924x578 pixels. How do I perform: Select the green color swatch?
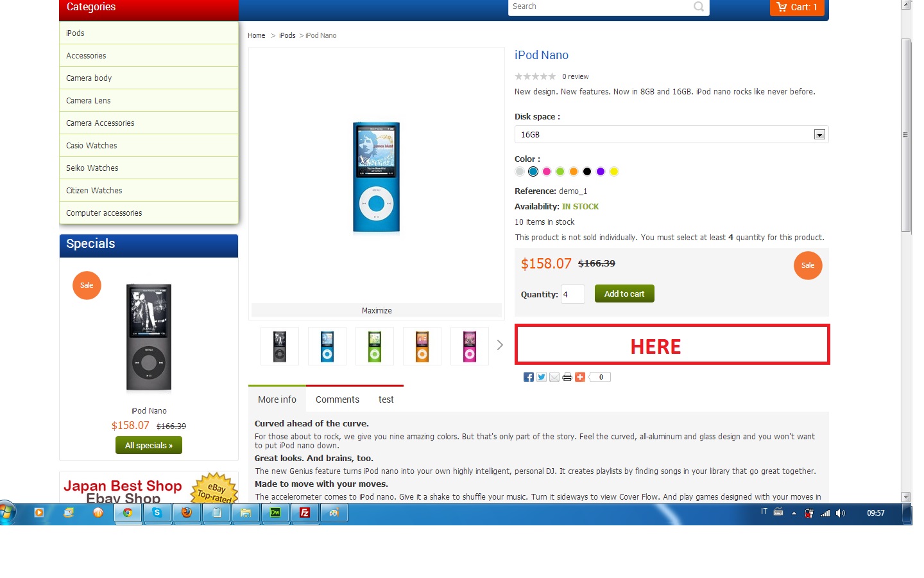coord(560,171)
